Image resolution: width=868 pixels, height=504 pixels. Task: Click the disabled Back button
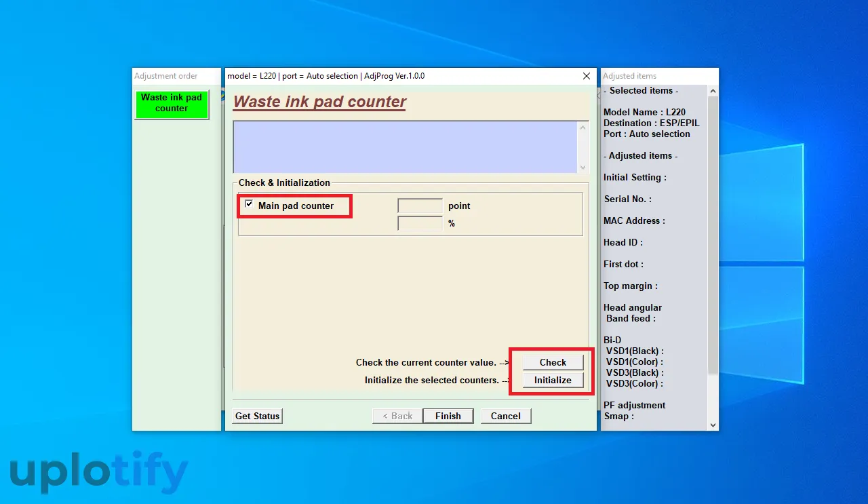pyautogui.click(x=397, y=416)
